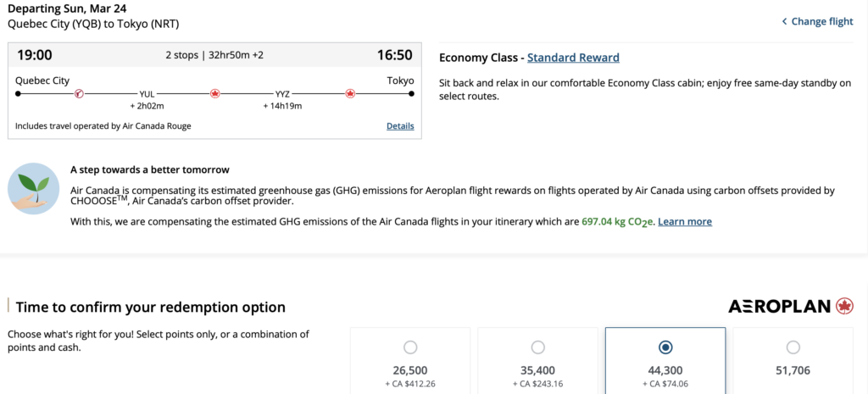868x394 pixels.
Task: Click the maple leaf icon between YUL and YYZ
Action: pyautogui.click(x=214, y=93)
